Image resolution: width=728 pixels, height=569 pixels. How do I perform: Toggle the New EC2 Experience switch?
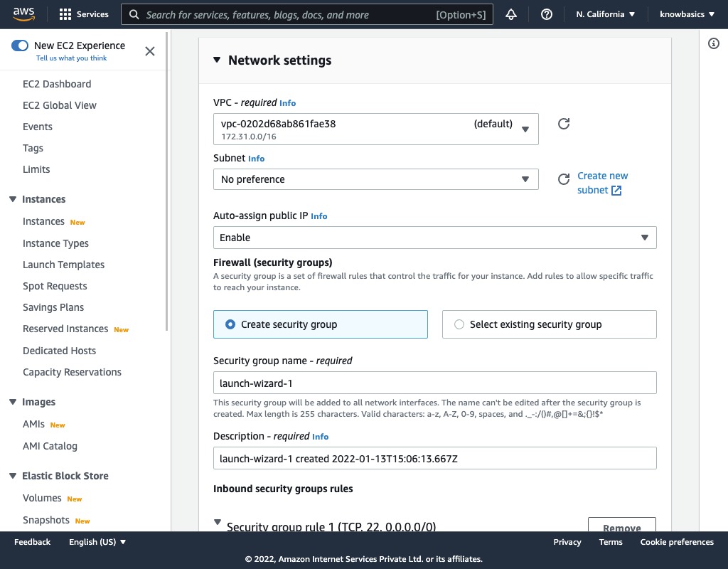pyautogui.click(x=20, y=46)
